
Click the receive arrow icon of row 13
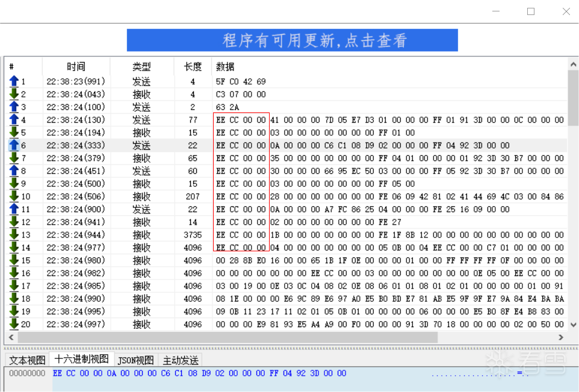pyautogui.click(x=14, y=234)
